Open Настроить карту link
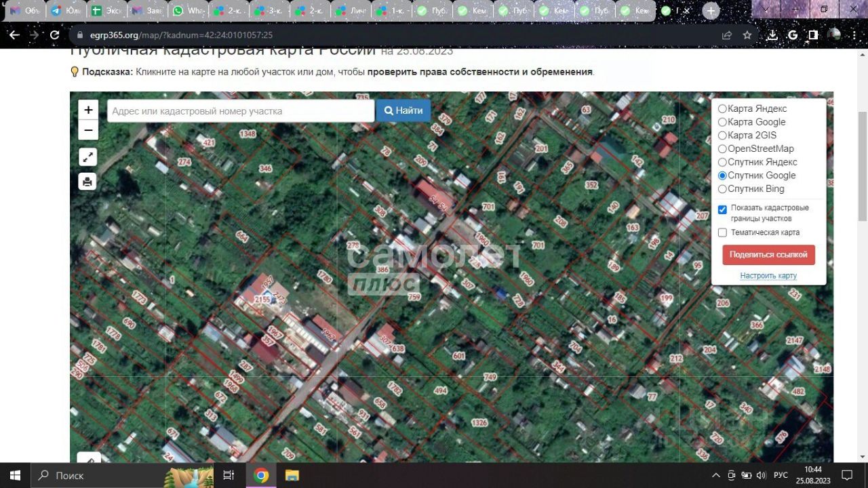 pos(768,276)
